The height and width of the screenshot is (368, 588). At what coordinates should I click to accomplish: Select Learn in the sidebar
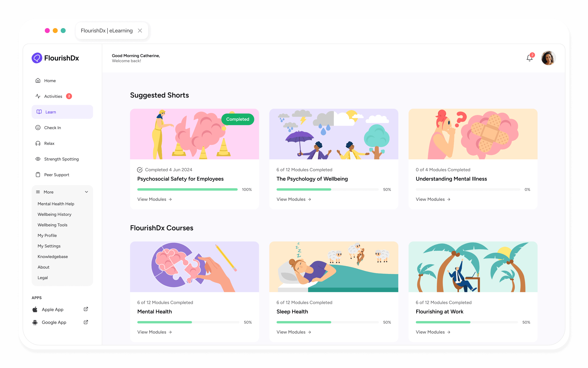coord(62,112)
